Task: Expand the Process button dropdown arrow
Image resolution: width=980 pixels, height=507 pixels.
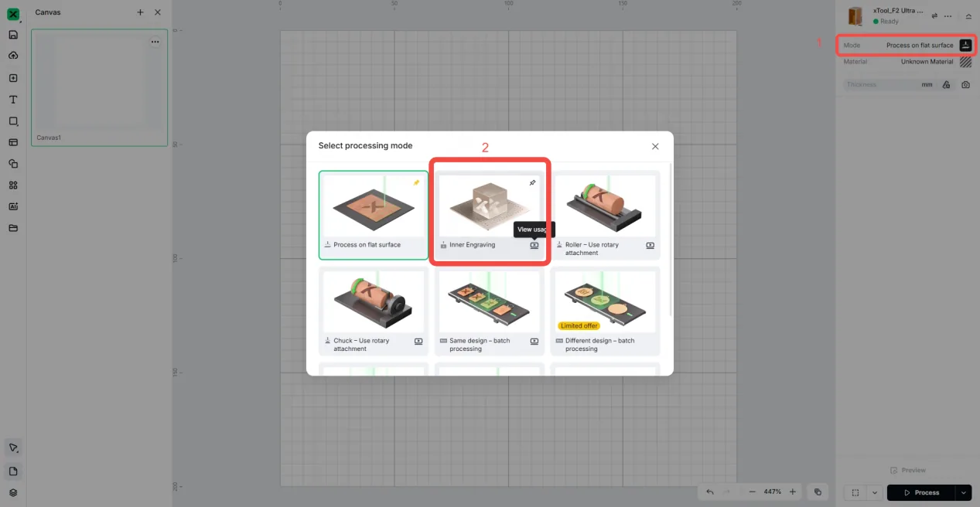Action: click(964, 492)
